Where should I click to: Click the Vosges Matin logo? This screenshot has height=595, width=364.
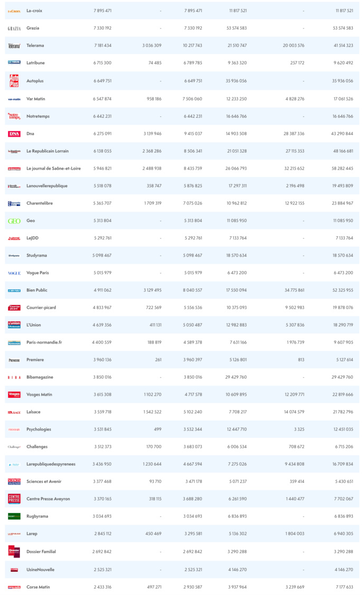coord(14,395)
